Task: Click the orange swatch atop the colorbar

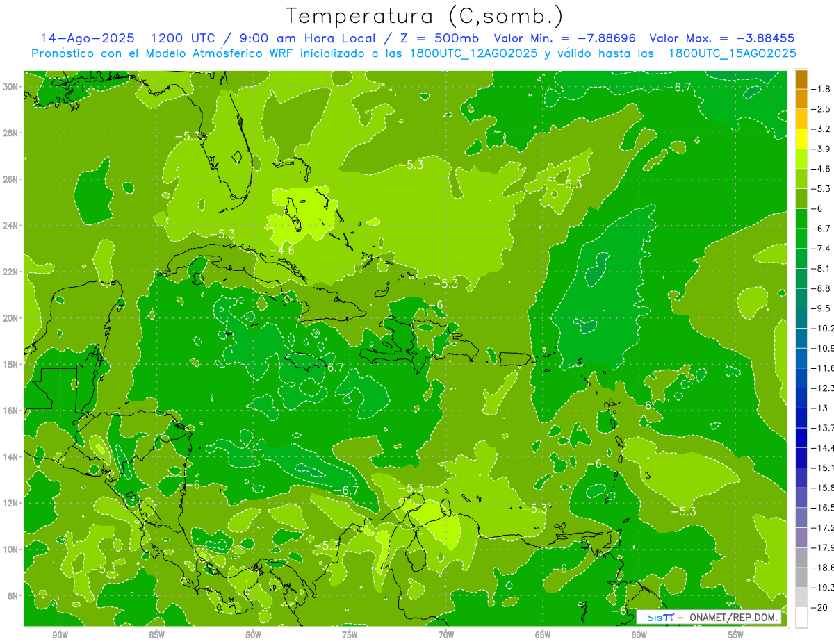Action: point(802,79)
